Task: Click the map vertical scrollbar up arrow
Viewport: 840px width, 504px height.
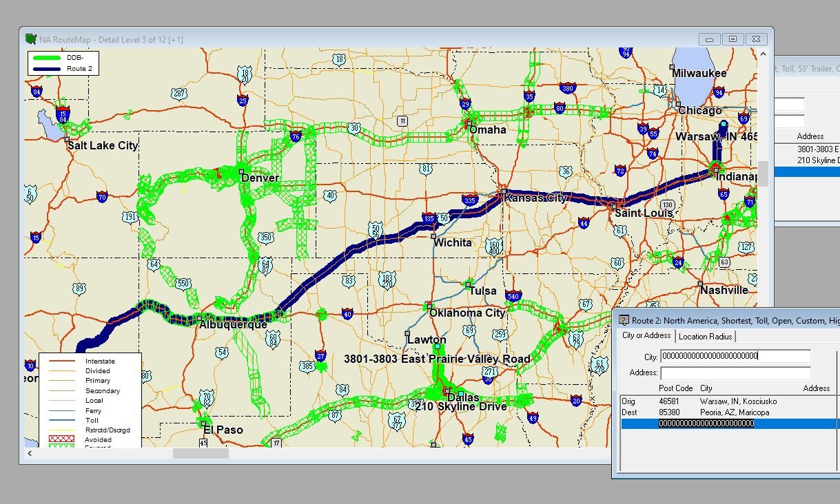Action: (x=763, y=53)
